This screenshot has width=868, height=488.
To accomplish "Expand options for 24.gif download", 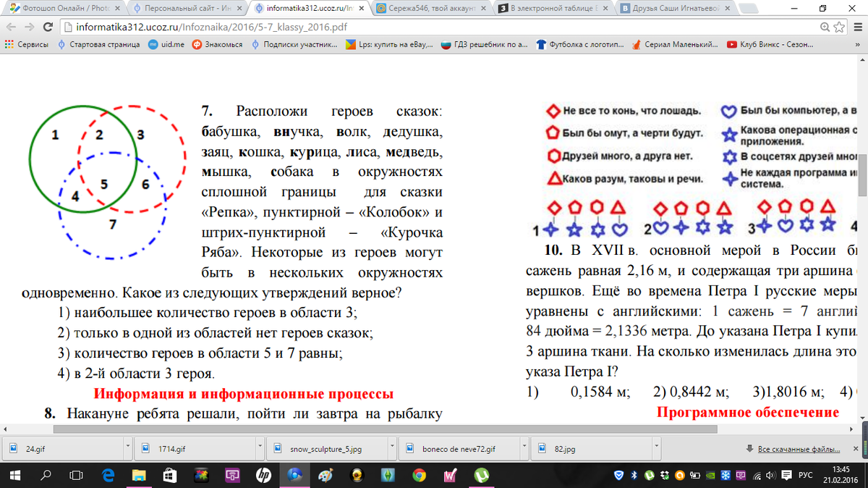I will pyautogui.click(x=127, y=449).
